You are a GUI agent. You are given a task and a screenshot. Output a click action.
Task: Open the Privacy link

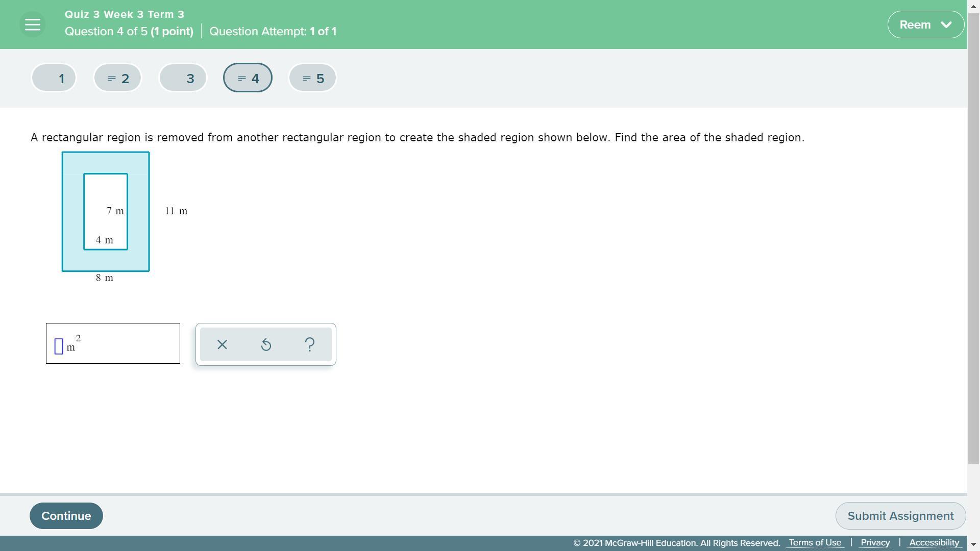tap(875, 543)
